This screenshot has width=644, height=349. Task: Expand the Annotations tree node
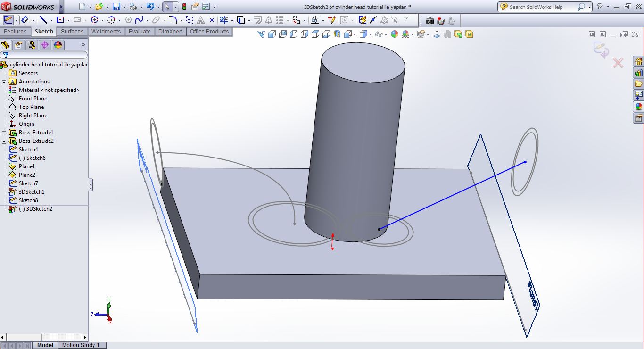pyautogui.click(x=4, y=82)
